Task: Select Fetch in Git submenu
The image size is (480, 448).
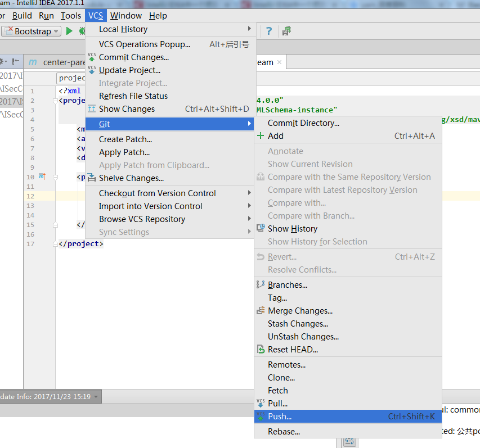Action: (x=348, y=391)
